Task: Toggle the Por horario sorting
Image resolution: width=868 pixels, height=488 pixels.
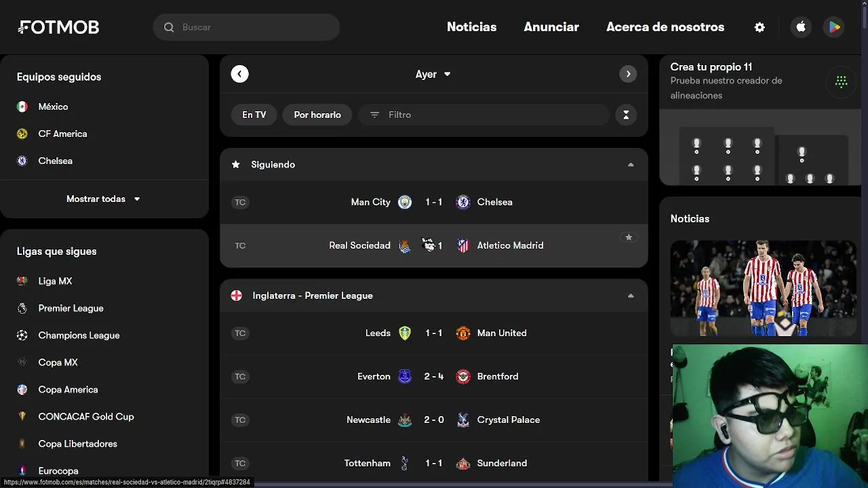Action: point(317,115)
